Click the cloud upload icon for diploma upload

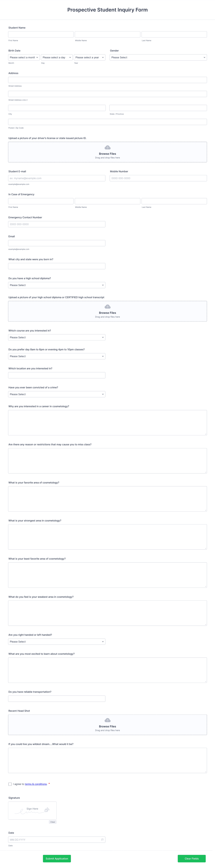[x=107, y=306]
